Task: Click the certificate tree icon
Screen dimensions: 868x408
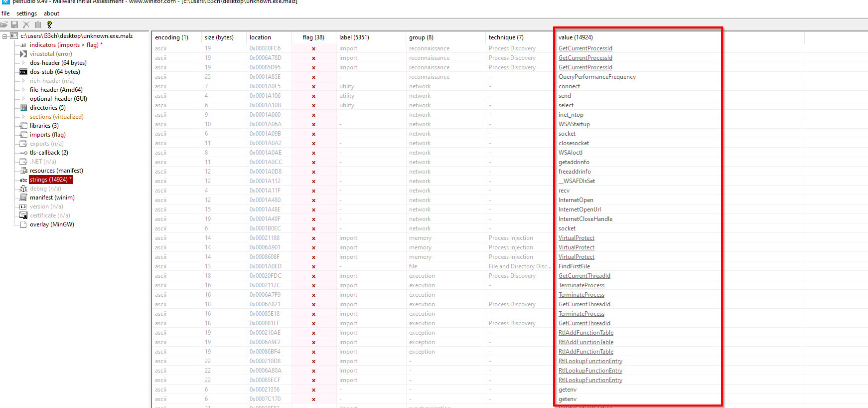Action: click(x=23, y=215)
